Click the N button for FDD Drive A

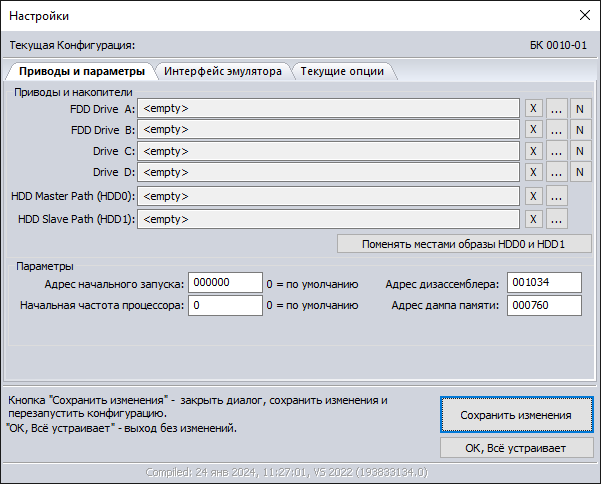tap(580, 108)
